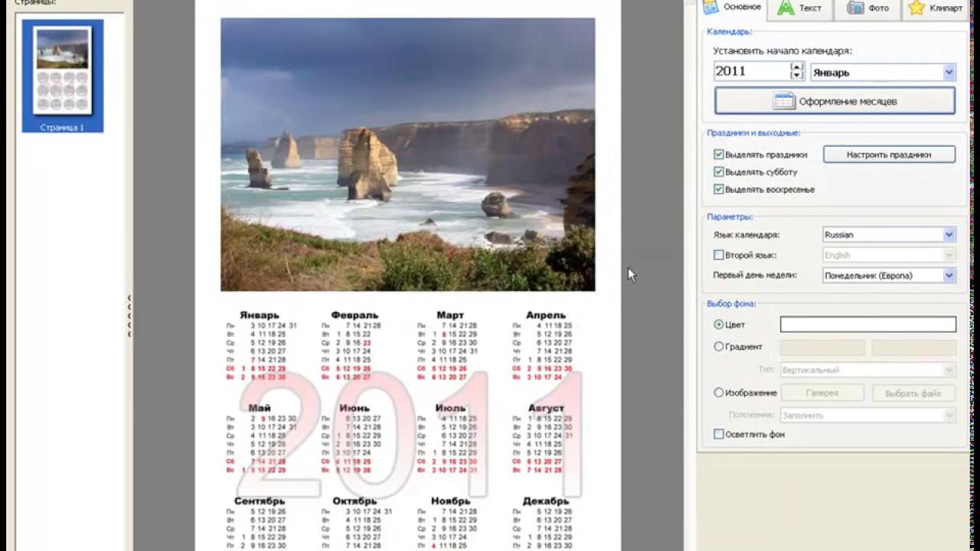Click the Выбор фона section label
Screen dimensions: 980x551
(x=731, y=304)
